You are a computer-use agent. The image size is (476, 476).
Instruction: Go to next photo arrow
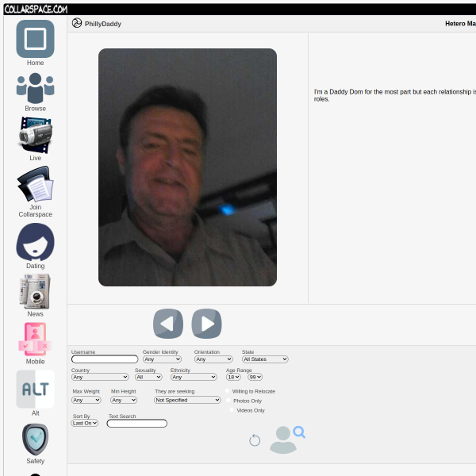pos(206,324)
